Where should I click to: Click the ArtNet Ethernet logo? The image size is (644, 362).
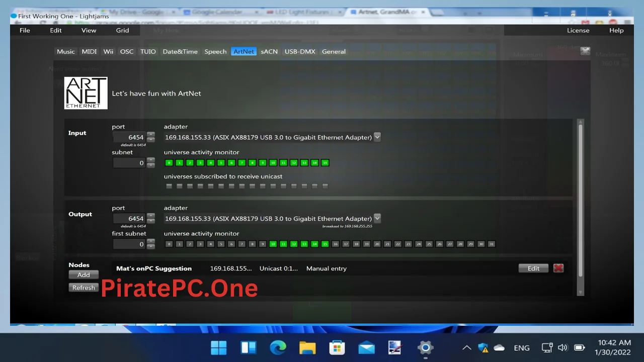click(x=86, y=93)
